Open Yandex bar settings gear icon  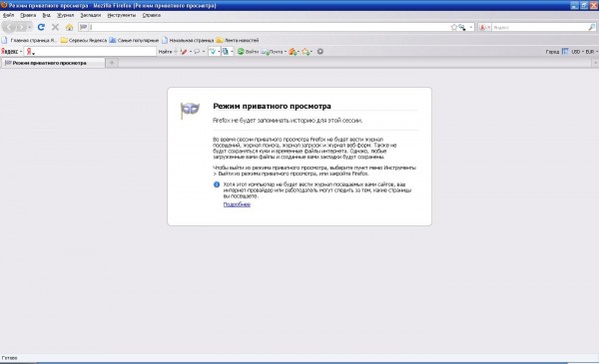[x=320, y=52]
